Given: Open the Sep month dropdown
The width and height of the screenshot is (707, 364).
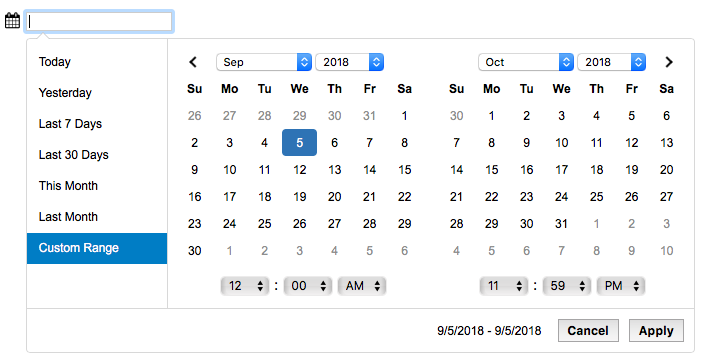Looking at the screenshot, I should (x=264, y=62).
